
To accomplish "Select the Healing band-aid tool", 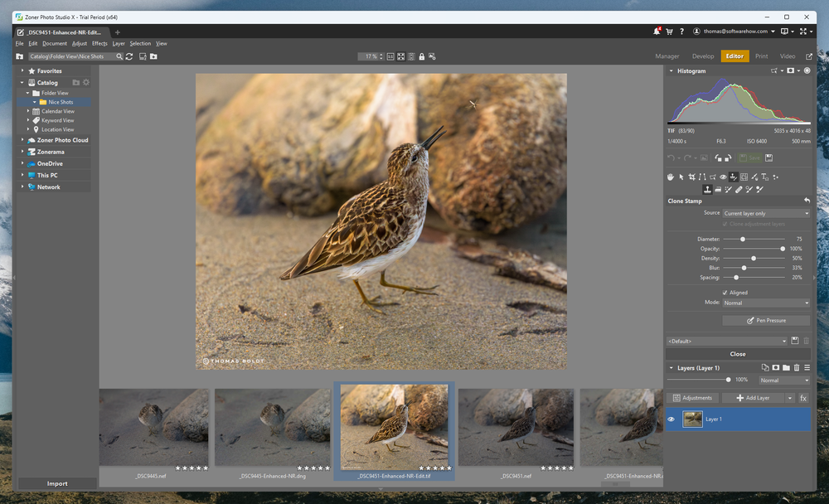I will tap(739, 189).
